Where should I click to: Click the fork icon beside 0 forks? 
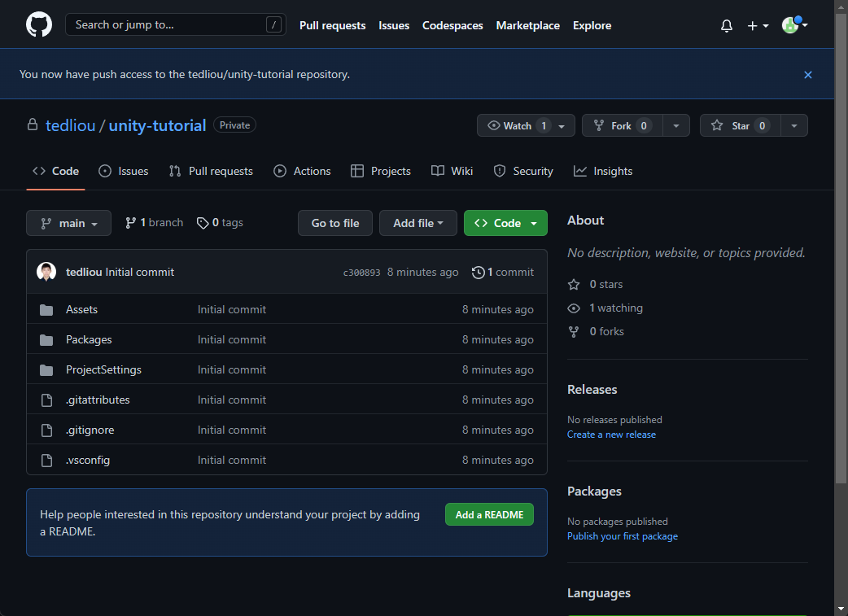point(574,332)
